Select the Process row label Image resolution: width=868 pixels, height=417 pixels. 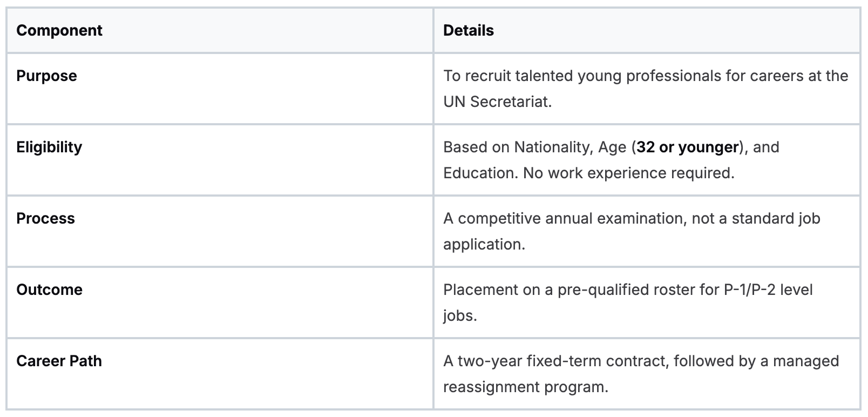(x=45, y=218)
